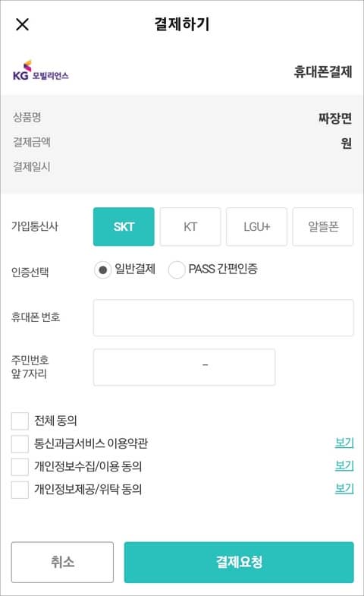Focus the 휴대폰 번호 input field
The width and height of the screenshot is (364, 596).
tap(224, 318)
